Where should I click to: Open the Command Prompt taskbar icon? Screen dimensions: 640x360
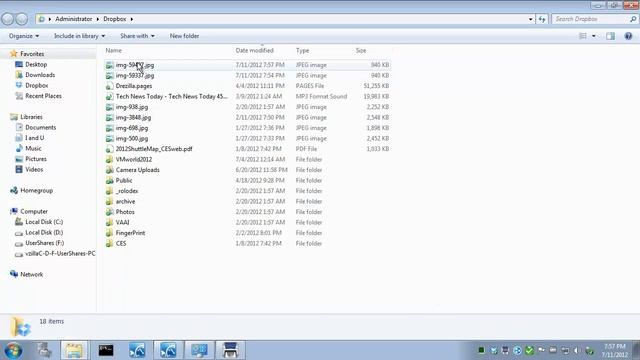click(x=106, y=350)
